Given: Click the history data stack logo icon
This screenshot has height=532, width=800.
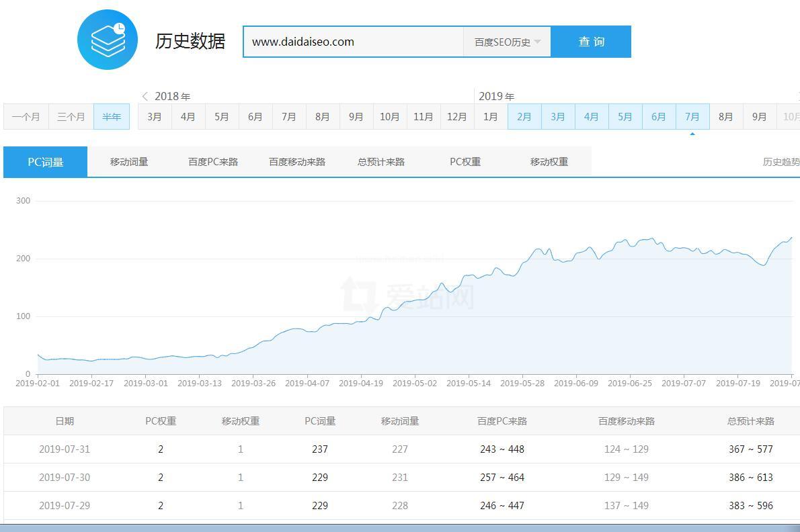Looking at the screenshot, I should [108, 40].
